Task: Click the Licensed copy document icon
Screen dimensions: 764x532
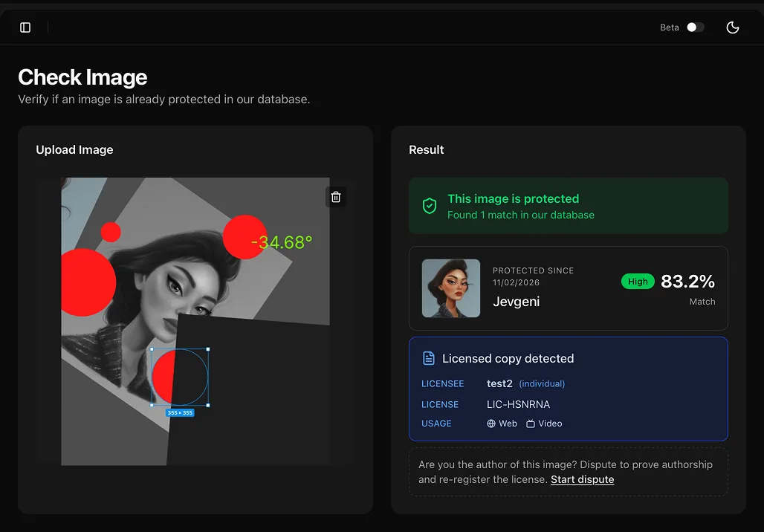Action: (428, 358)
